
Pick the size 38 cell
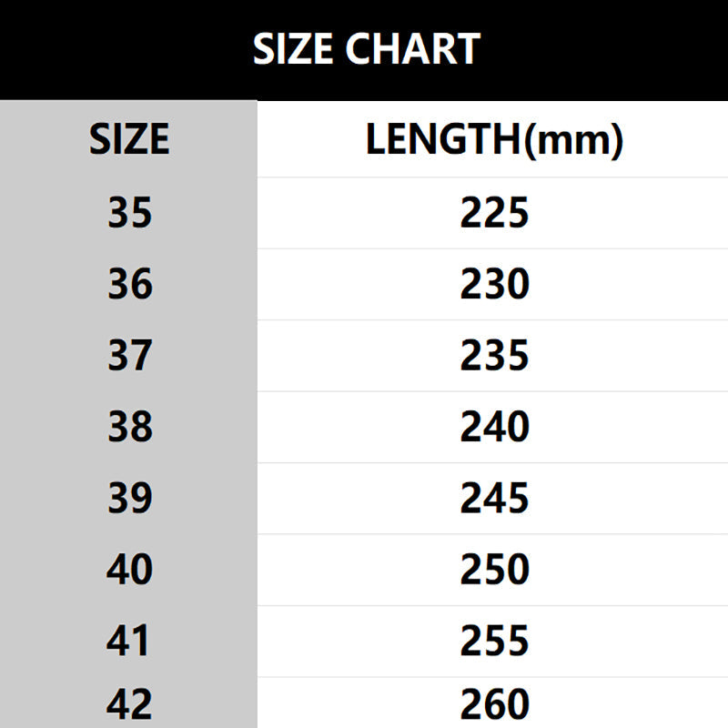[129, 427]
